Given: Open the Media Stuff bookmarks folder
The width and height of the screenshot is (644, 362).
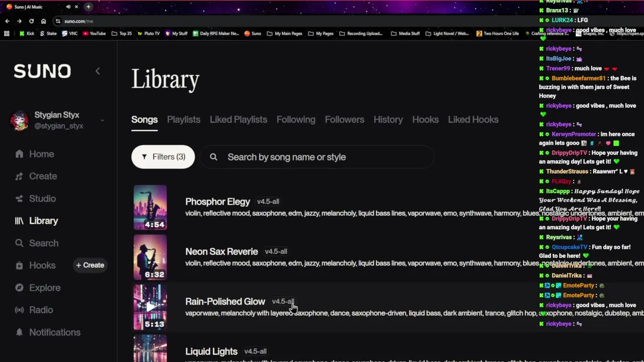Looking at the screenshot, I should [x=405, y=34].
